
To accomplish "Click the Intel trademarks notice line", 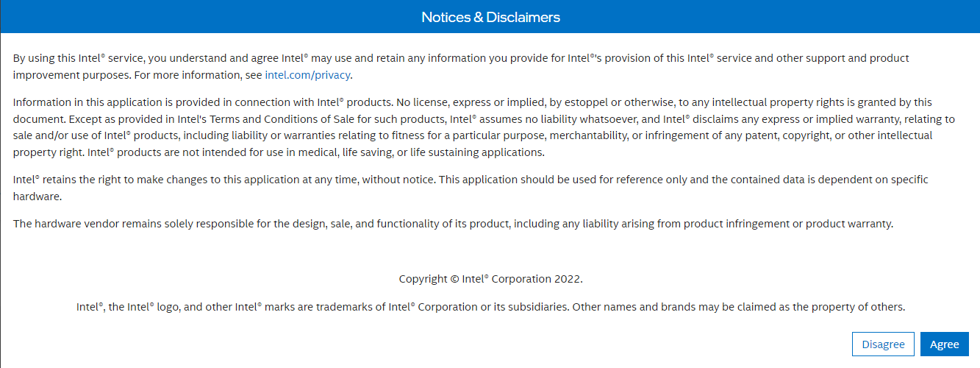I will [490, 307].
